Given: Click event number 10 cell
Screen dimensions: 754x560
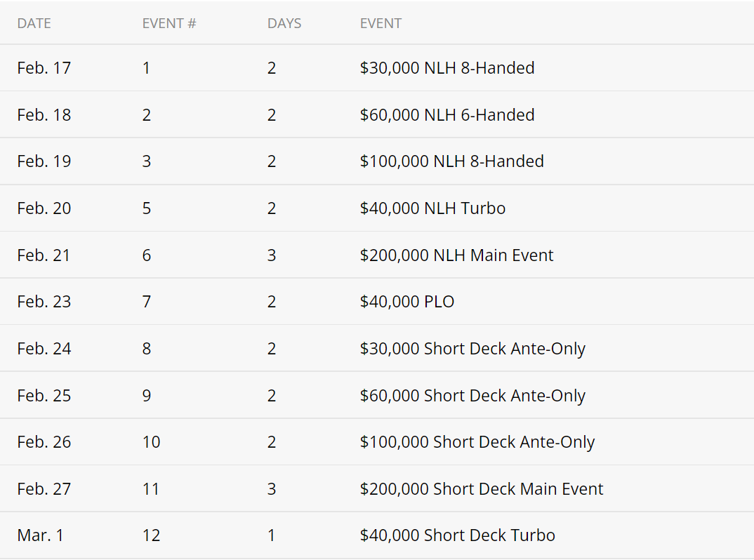Looking at the screenshot, I should [151, 442].
